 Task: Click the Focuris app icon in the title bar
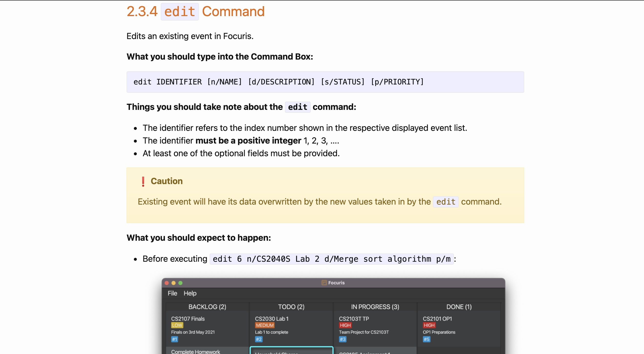324,282
